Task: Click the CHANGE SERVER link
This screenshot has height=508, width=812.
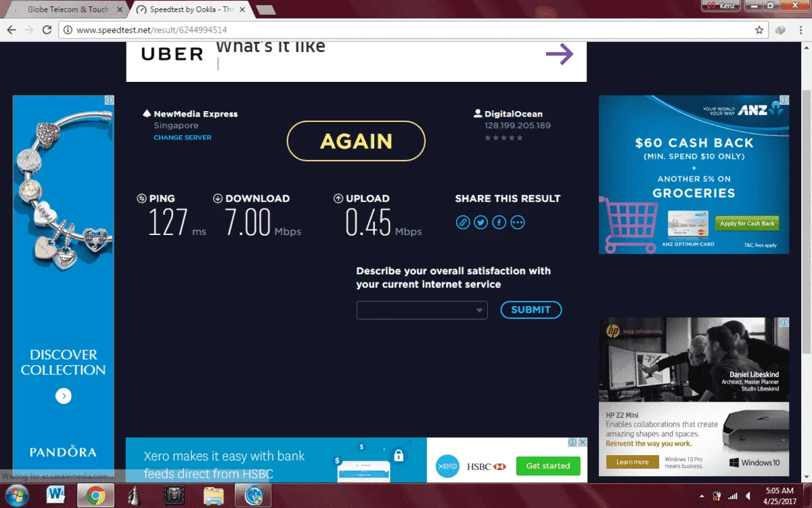Action: pyautogui.click(x=183, y=137)
